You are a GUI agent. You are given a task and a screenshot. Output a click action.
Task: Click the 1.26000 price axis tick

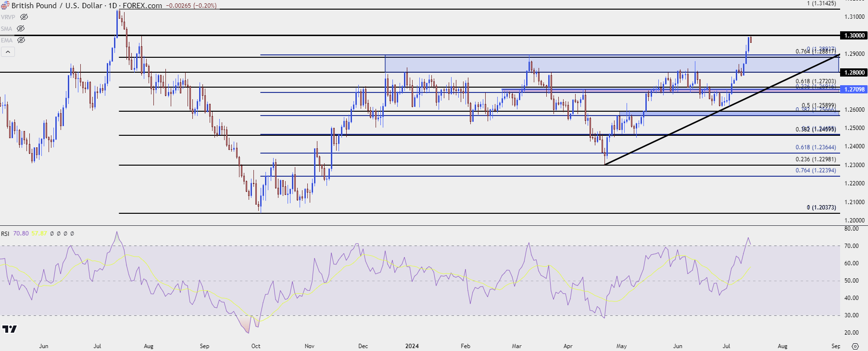[855, 110]
